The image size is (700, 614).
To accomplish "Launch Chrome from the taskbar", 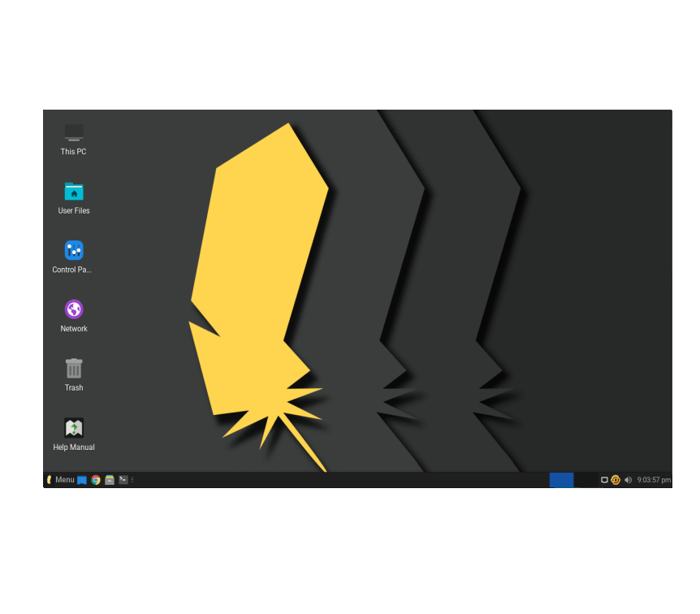I will click(96, 480).
